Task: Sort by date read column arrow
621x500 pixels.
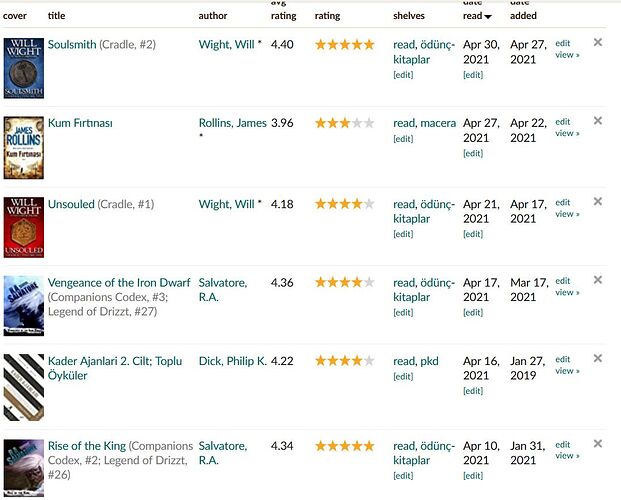Action: 487,17
